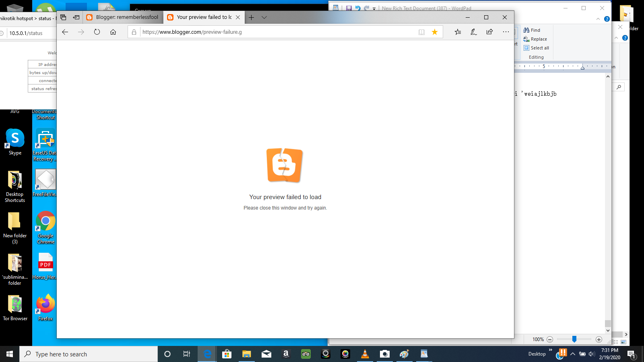Click the Edge forward navigation arrow
644x362 pixels.
(x=81, y=32)
